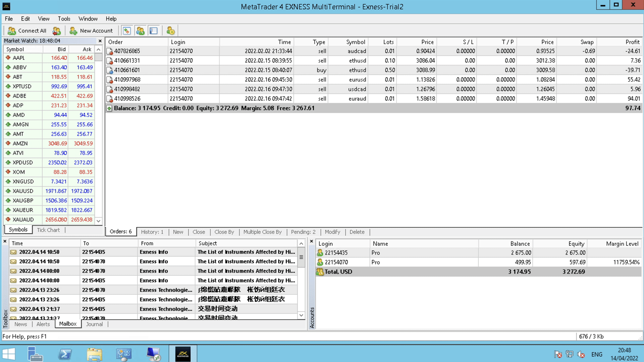Viewport: 644px width, 362px height.
Task: Open the account Options gear icon
Action: (x=170, y=31)
